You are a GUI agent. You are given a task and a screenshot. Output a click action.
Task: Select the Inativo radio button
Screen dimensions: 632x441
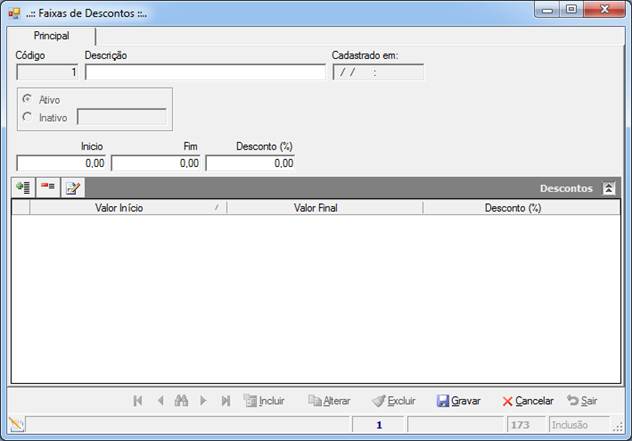tap(27, 117)
